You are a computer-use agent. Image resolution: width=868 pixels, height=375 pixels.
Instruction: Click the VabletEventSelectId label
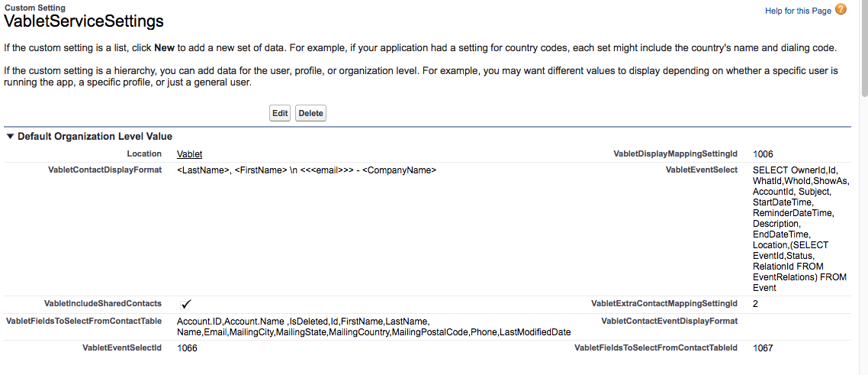tap(122, 348)
